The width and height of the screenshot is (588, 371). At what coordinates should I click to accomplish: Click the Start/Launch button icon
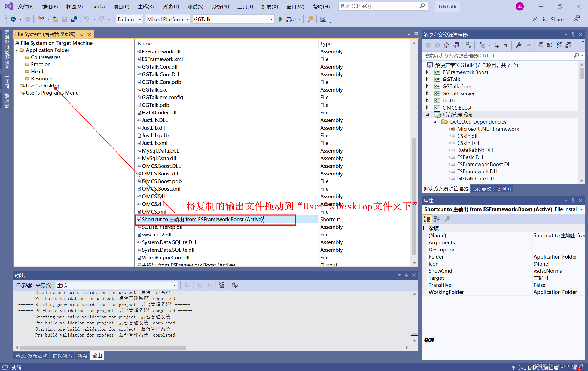coord(280,19)
